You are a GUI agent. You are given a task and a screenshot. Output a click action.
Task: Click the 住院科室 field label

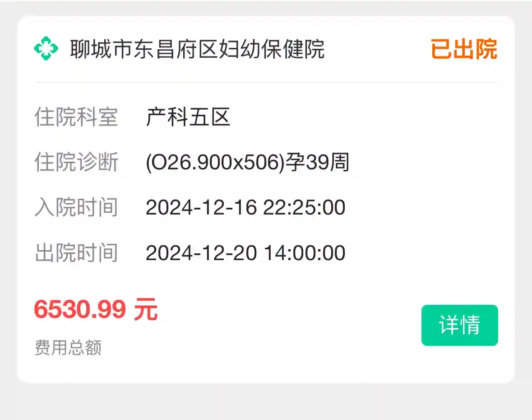[76, 117]
